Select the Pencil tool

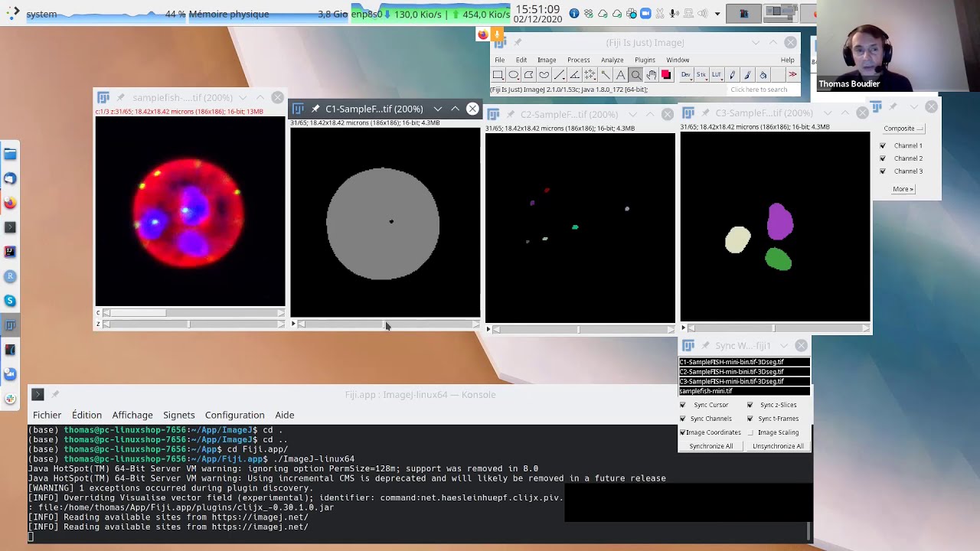732,75
